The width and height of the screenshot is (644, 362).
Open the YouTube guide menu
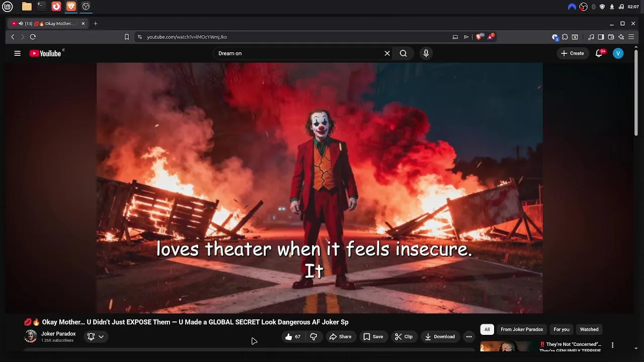click(17, 53)
